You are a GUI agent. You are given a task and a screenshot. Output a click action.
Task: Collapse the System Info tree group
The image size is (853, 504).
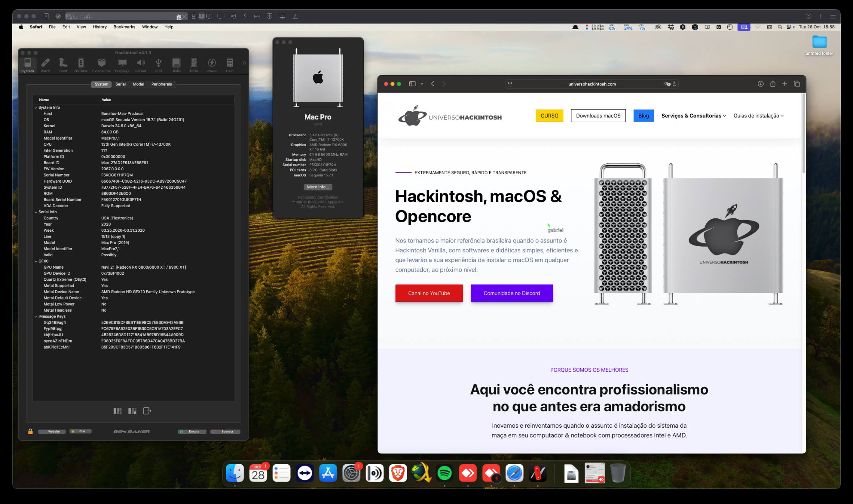pos(36,108)
